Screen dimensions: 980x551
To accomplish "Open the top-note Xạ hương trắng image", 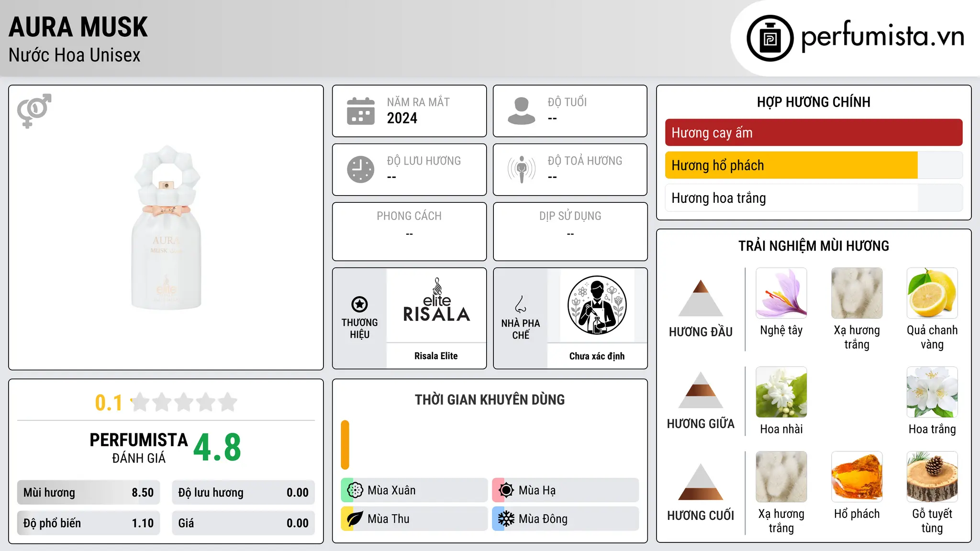I will (x=857, y=293).
